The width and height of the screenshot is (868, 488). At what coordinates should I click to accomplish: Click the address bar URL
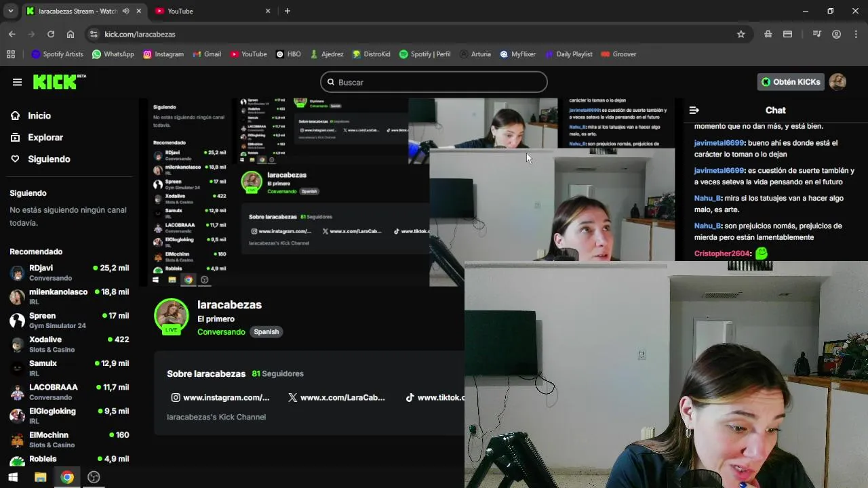140,34
